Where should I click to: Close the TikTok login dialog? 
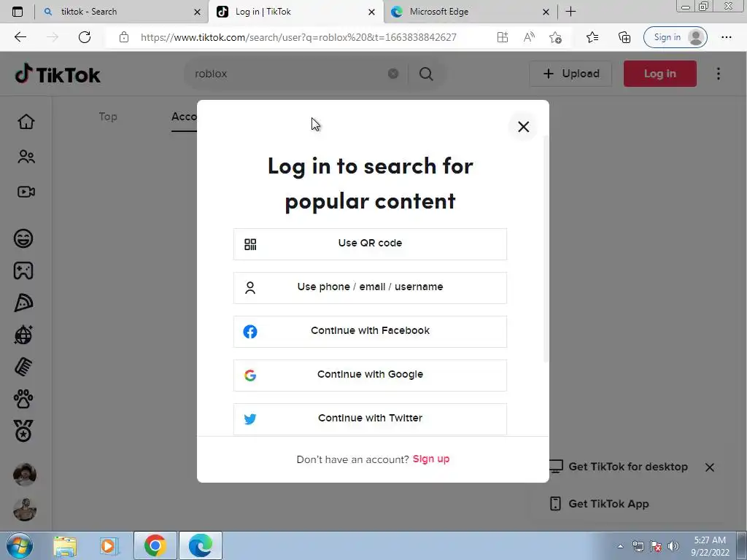click(523, 127)
